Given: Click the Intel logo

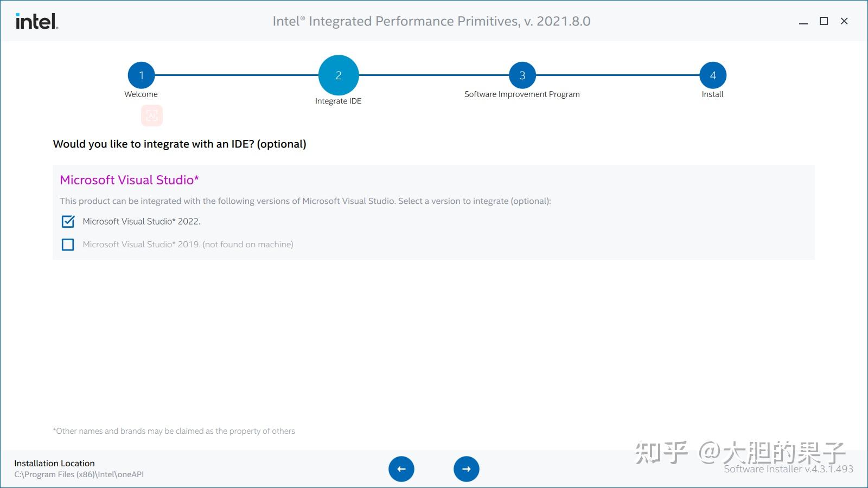Looking at the screenshot, I should (x=36, y=21).
